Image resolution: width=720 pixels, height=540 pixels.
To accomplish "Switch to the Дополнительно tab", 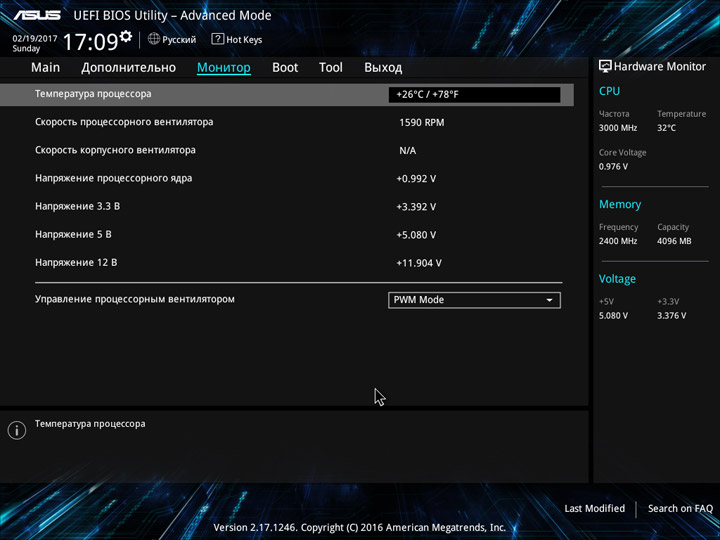I will [x=129, y=68].
